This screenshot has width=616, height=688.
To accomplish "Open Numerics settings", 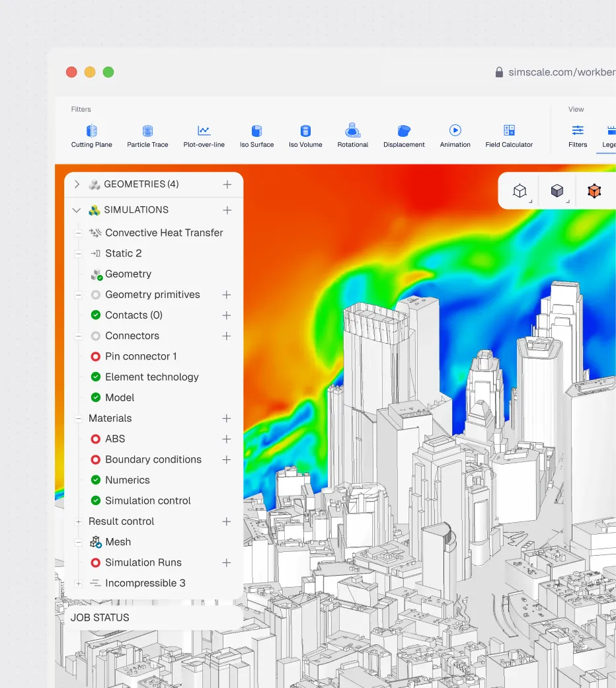I will click(x=128, y=480).
